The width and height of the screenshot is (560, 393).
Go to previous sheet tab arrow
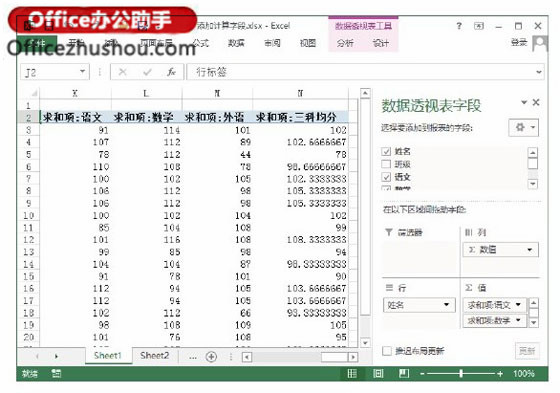point(37,356)
